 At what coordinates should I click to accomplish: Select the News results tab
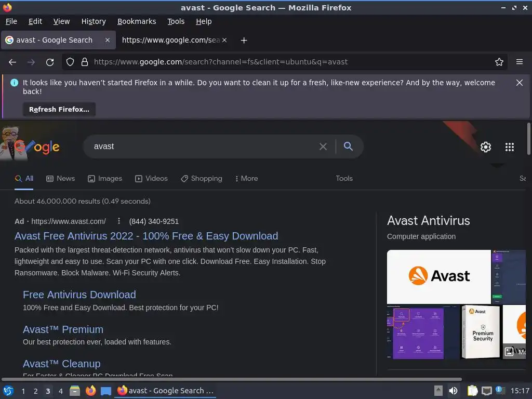tap(60, 179)
